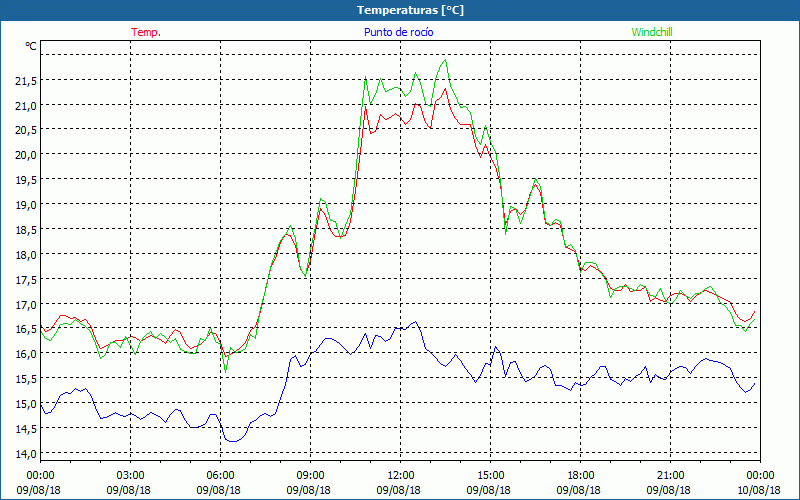The image size is (800, 500).
Task: Click the green Windchill dip just after 06:00
Action: tap(226, 372)
